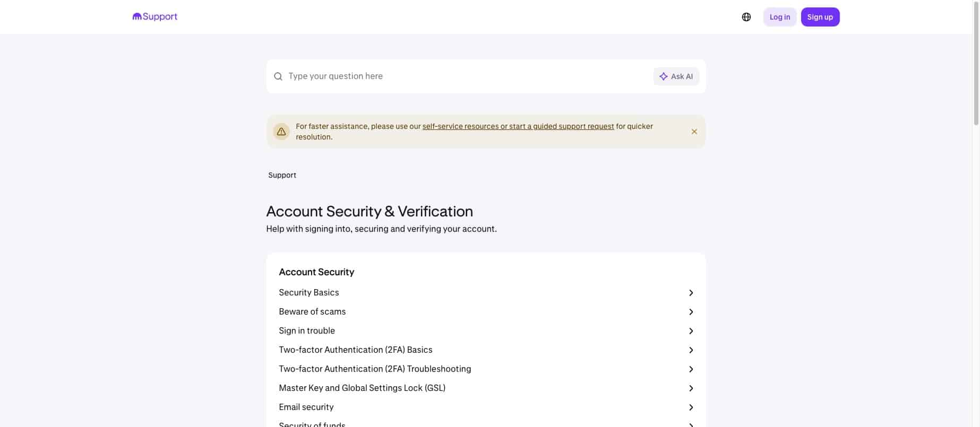Open Master Key and Global Settings Lock

coord(486,388)
